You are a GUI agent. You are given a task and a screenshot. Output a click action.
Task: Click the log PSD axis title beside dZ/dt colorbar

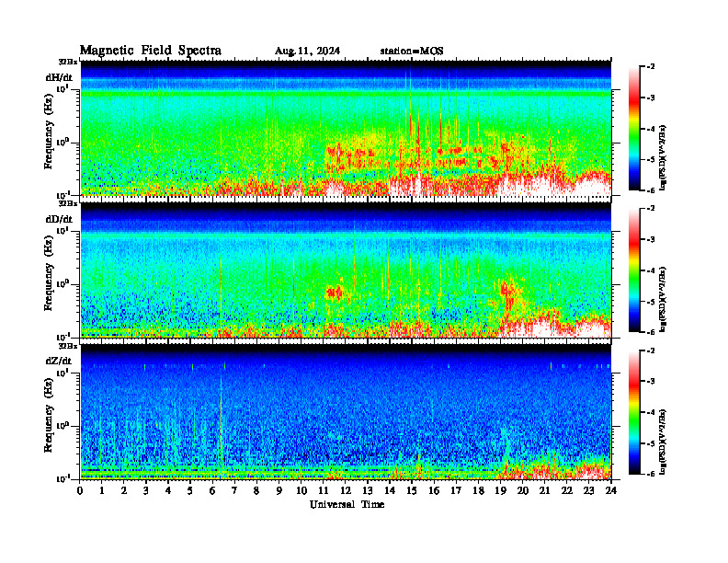[x=663, y=442]
